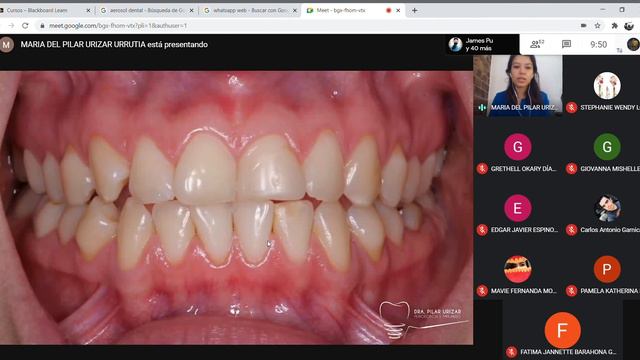640x360 pixels.
Task: Click muted mic icon beside Fatima Jannette
Action: (511, 352)
